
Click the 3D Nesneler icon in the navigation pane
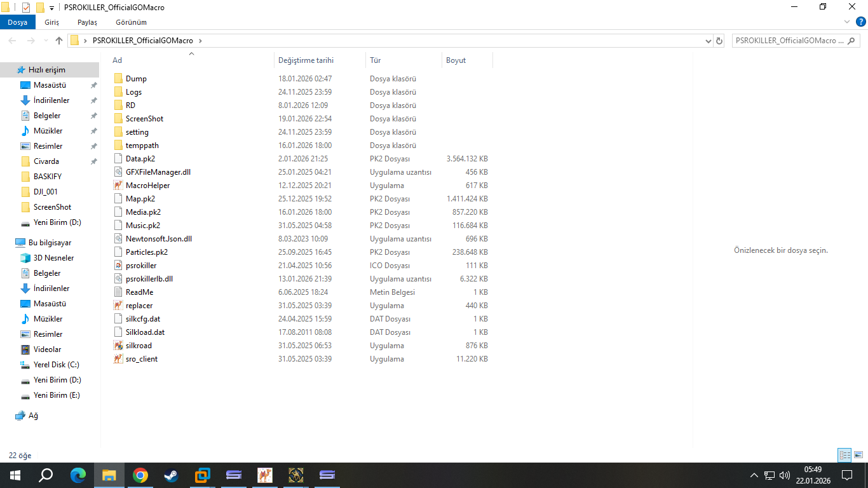click(x=25, y=258)
